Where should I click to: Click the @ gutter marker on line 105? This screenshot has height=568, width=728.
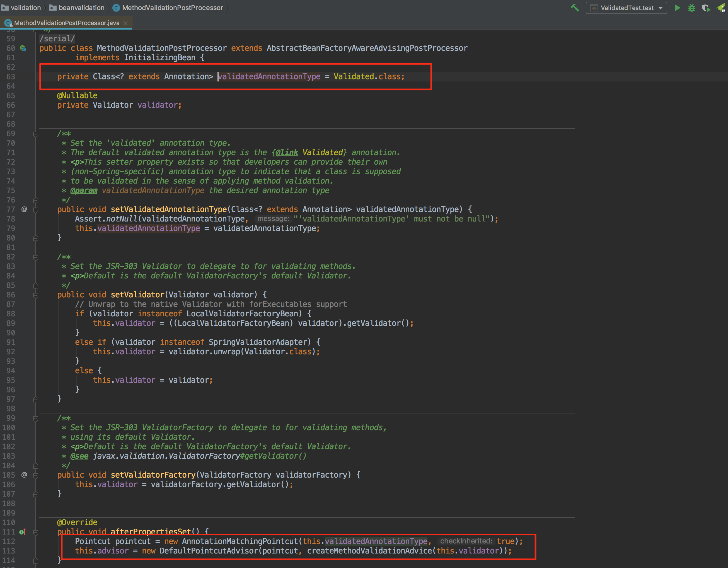24,475
